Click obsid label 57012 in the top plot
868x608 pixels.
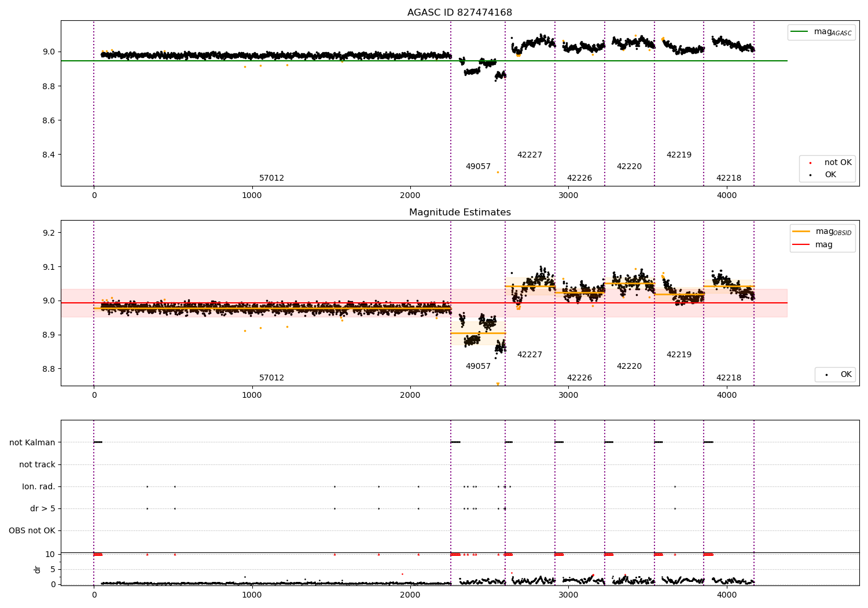pyautogui.click(x=271, y=178)
